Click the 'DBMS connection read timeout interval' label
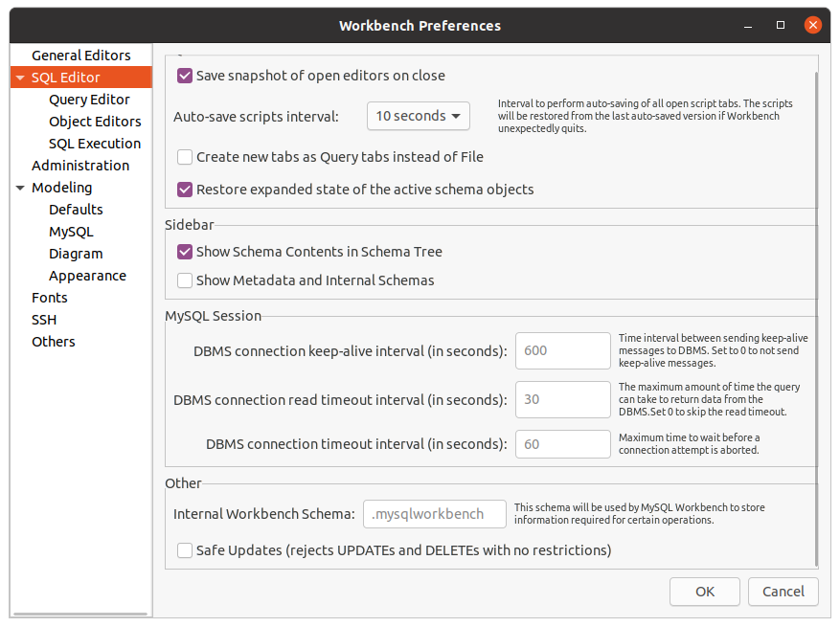 tap(340, 400)
